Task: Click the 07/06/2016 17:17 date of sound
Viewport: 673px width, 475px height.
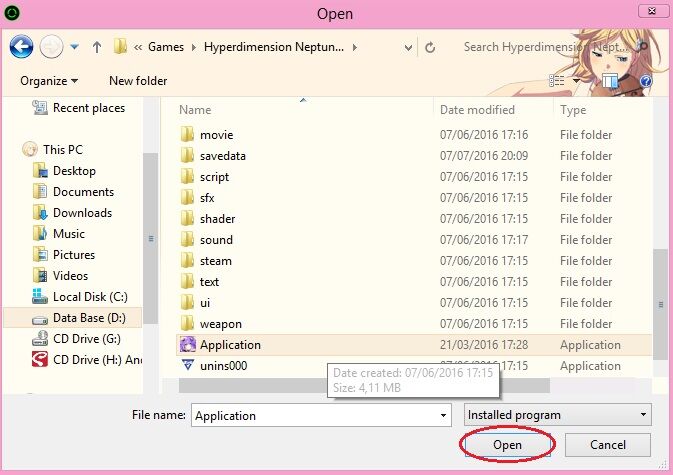Action: (x=484, y=240)
